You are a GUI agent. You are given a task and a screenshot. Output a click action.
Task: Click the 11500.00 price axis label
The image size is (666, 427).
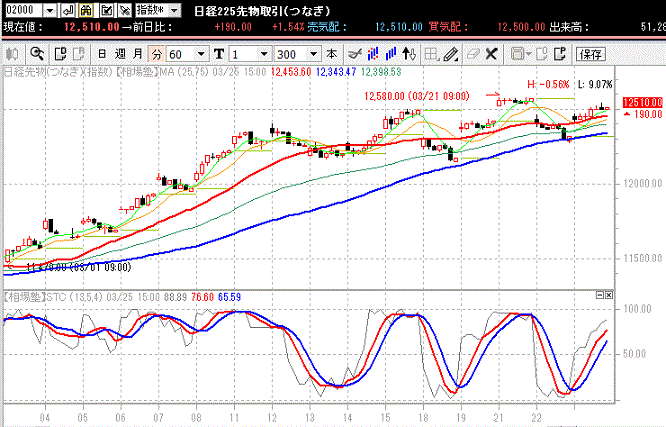(643, 258)
